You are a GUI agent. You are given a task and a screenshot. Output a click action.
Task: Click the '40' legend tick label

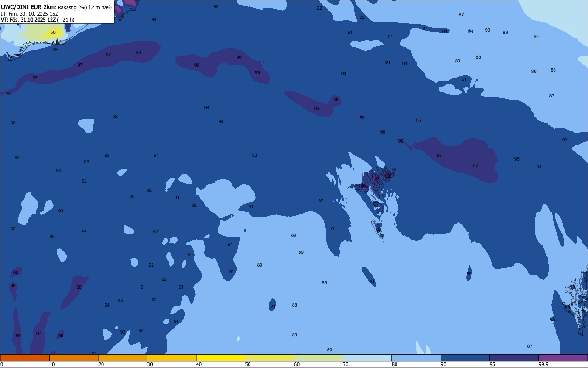[199, 364]
